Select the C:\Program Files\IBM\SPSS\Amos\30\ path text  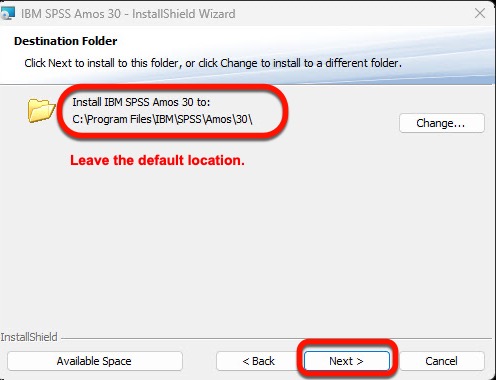click(x=162, y=119)
